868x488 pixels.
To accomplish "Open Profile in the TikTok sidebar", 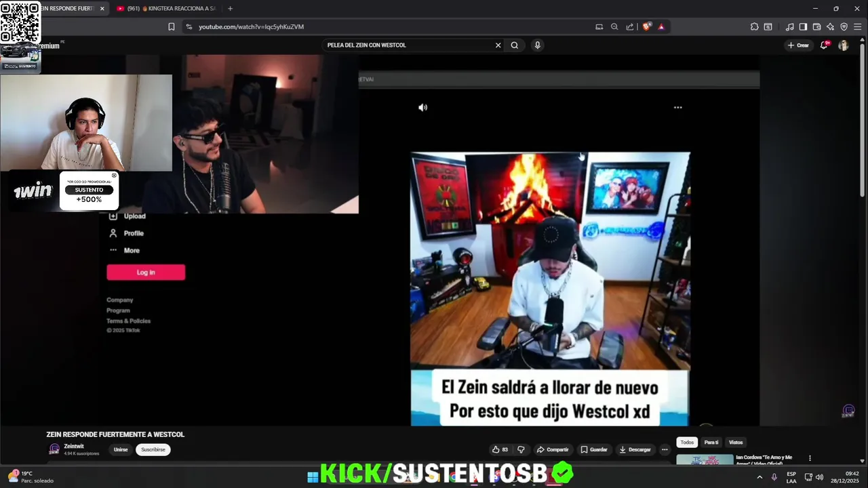I will [x=126, y=233].
